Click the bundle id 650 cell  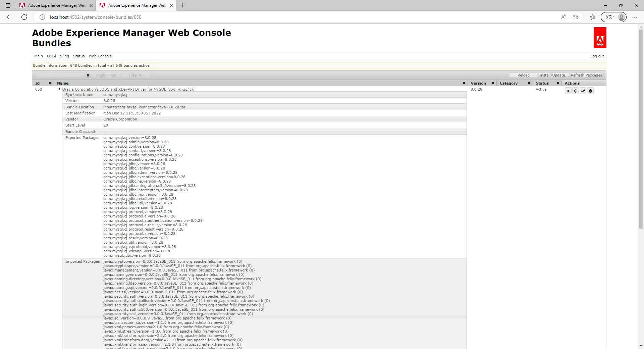click(39, 89)
